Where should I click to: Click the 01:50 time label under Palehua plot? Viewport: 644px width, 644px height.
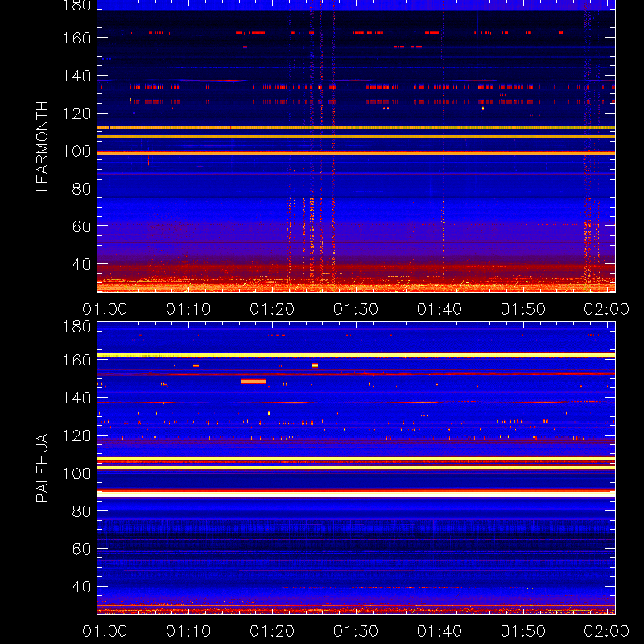click(x=522, y=631)
